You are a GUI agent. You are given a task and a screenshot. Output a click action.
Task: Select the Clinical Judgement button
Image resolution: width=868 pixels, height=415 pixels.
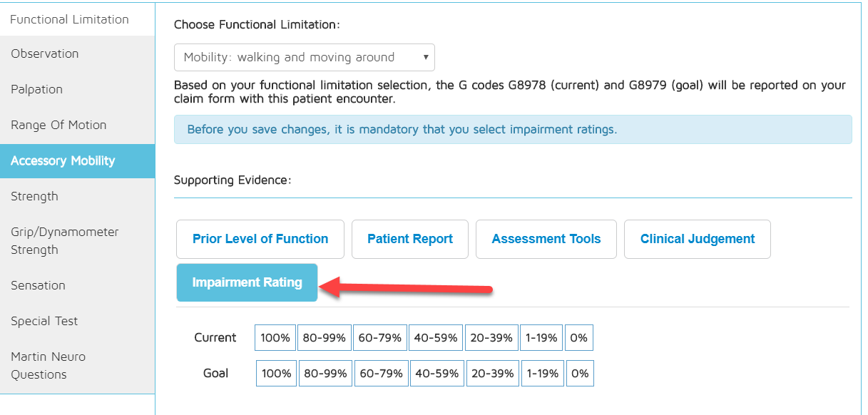pos(698,239)
